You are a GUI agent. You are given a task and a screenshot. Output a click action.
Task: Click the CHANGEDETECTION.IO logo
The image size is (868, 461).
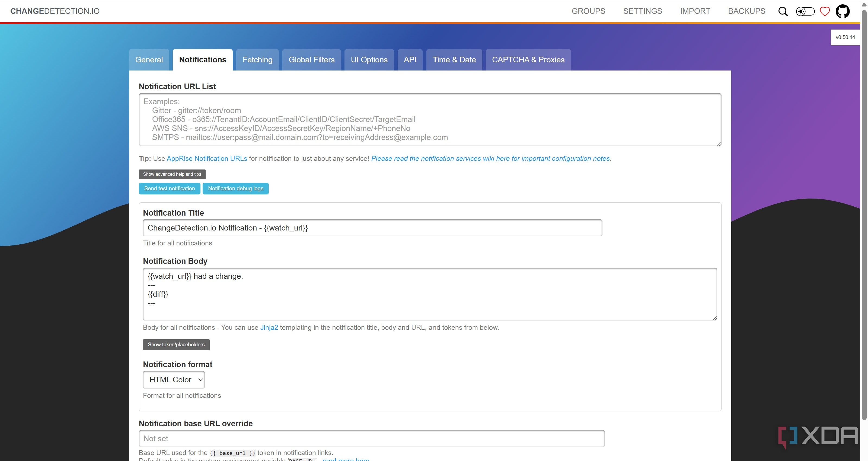point(55,11)
